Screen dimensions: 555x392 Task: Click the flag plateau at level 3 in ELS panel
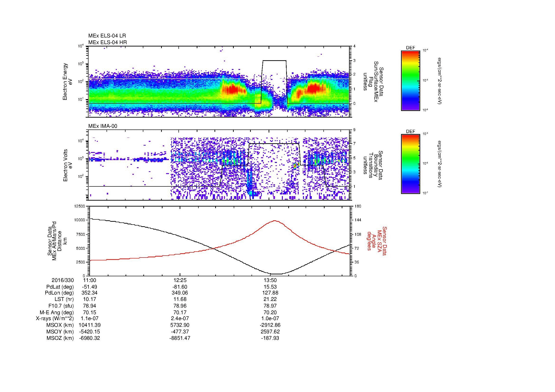pos(274,60)
